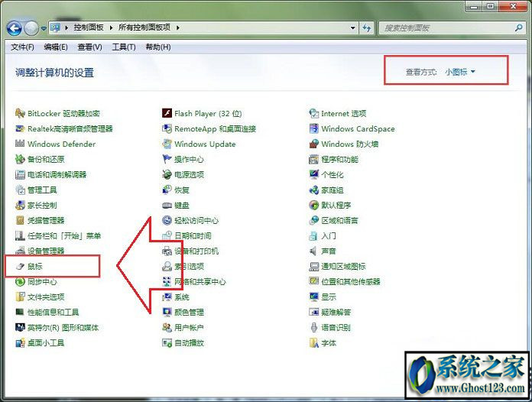Click the search magnifier icon

(518, 28)
